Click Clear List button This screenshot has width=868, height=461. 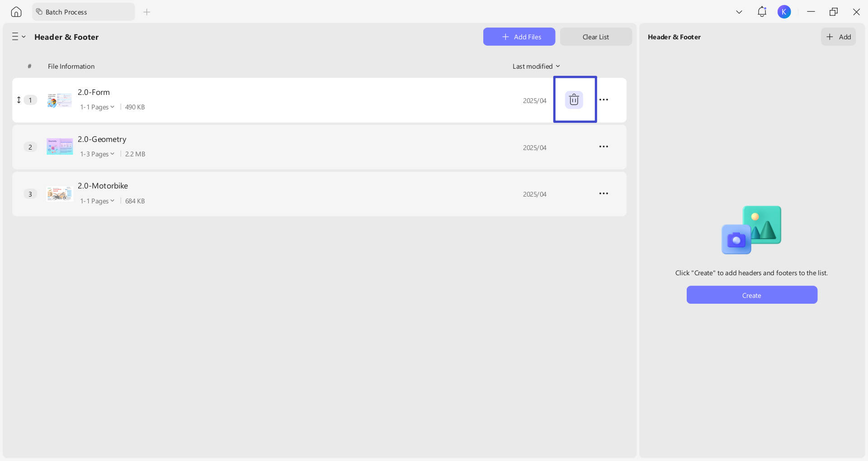coord(596,37)
